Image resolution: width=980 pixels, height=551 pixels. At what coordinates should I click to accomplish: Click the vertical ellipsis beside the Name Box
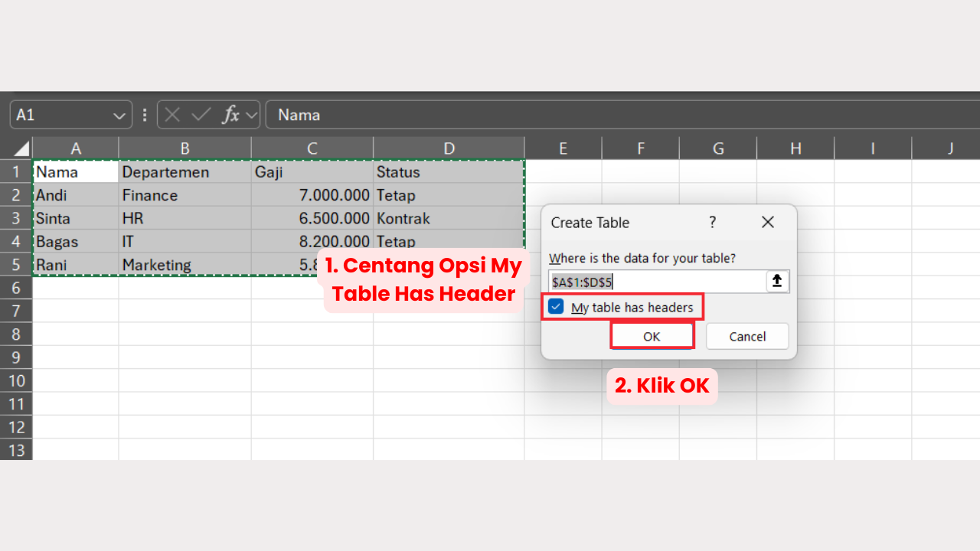(144, 114)
